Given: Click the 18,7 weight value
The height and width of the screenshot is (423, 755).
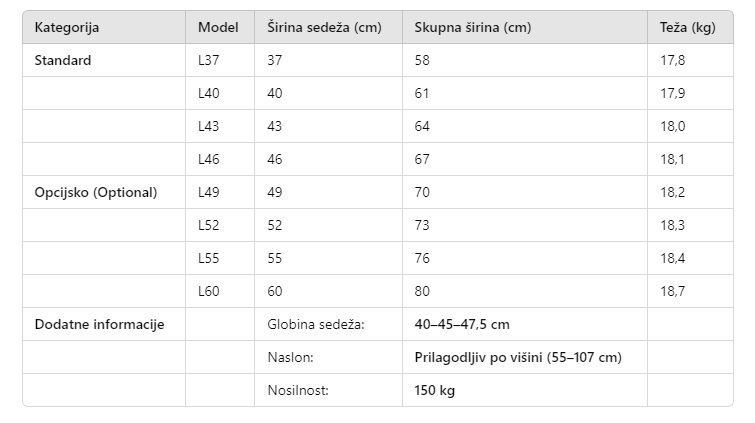Looking at the screenshot, I should point(672,291).
